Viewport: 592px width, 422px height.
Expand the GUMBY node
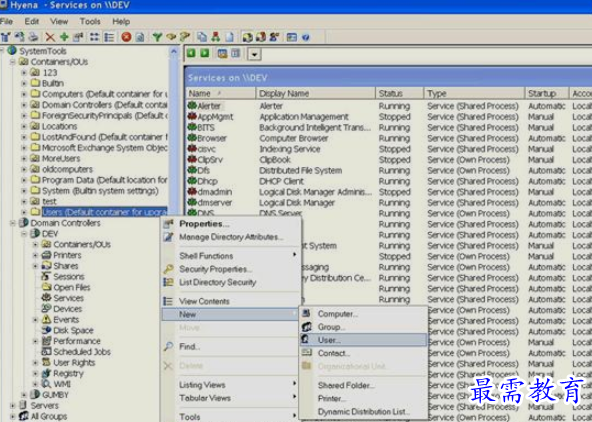tap(24, 395)
